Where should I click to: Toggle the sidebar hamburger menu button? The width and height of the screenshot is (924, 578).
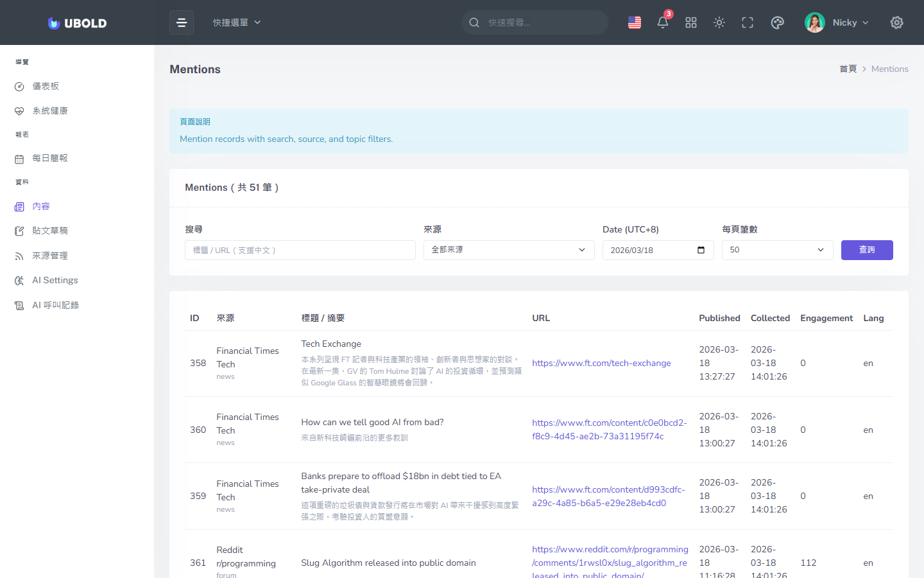182,22
